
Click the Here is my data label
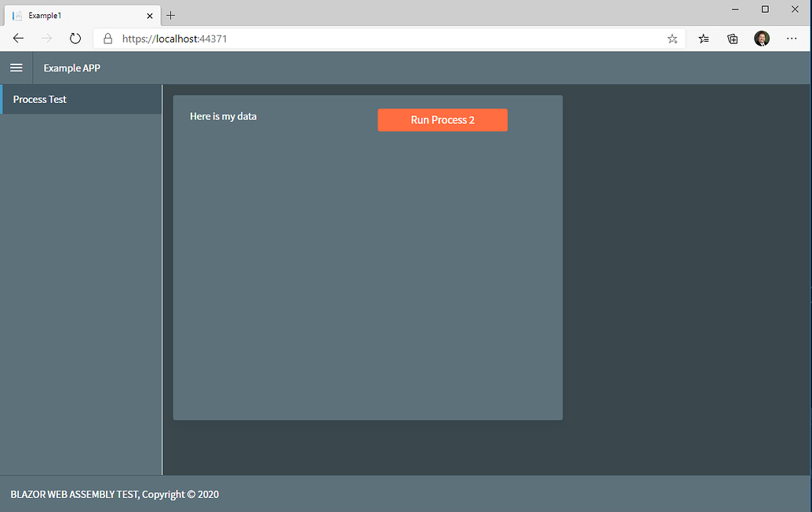pos(223,115)
